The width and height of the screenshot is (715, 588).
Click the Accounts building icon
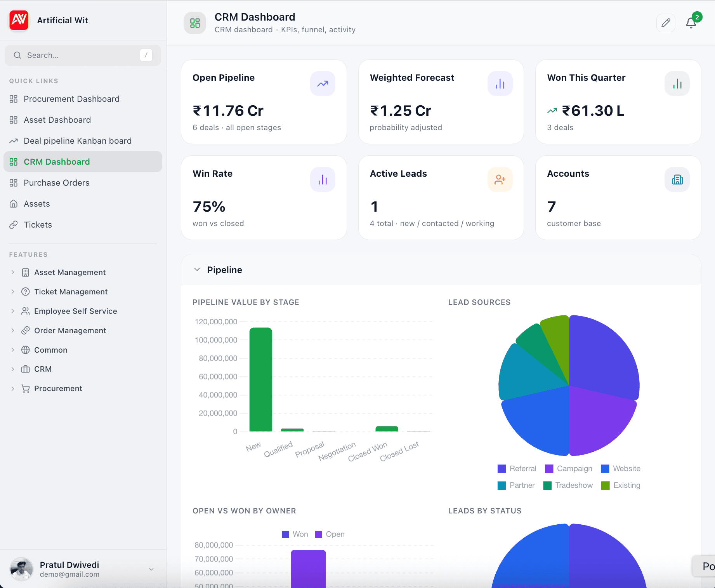tap(677, 179)
